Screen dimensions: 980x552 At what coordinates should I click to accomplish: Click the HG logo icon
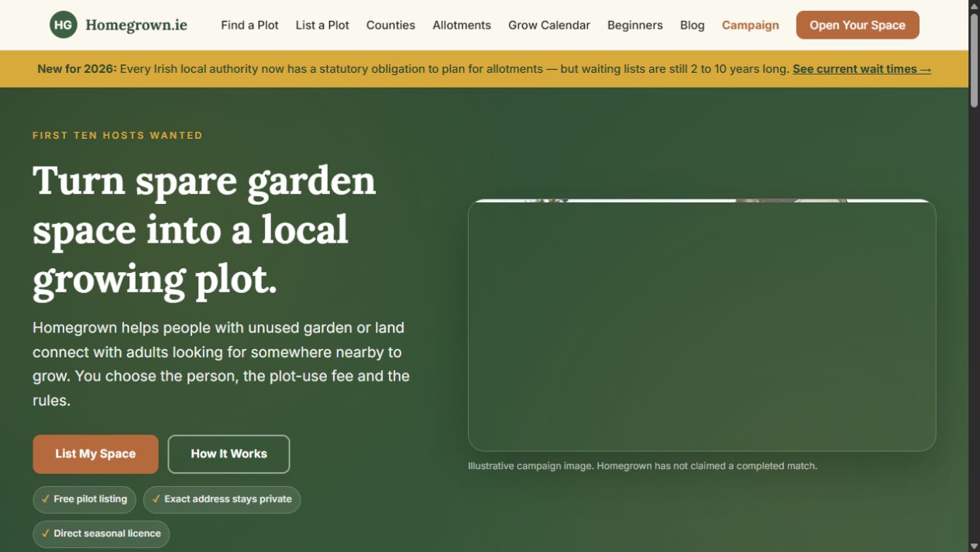click(x=64, y=25)
